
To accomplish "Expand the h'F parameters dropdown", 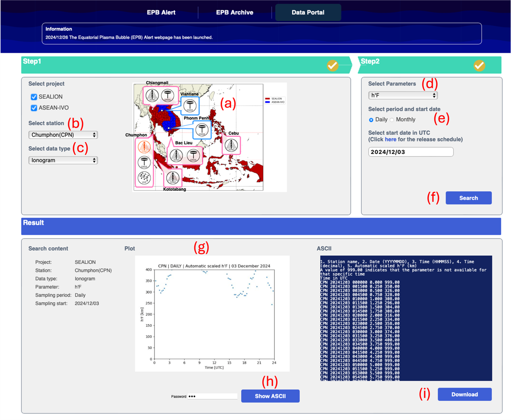I will pyautogui.click(x=403, y=95).
